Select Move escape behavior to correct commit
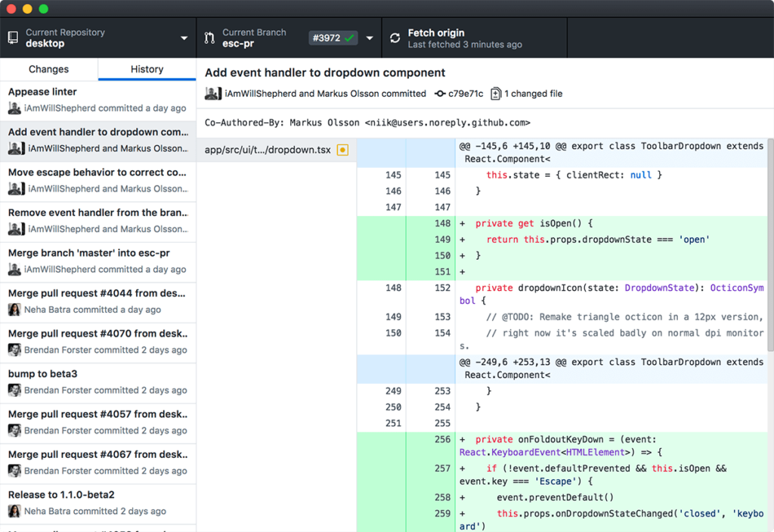 (x=98, y=181)
